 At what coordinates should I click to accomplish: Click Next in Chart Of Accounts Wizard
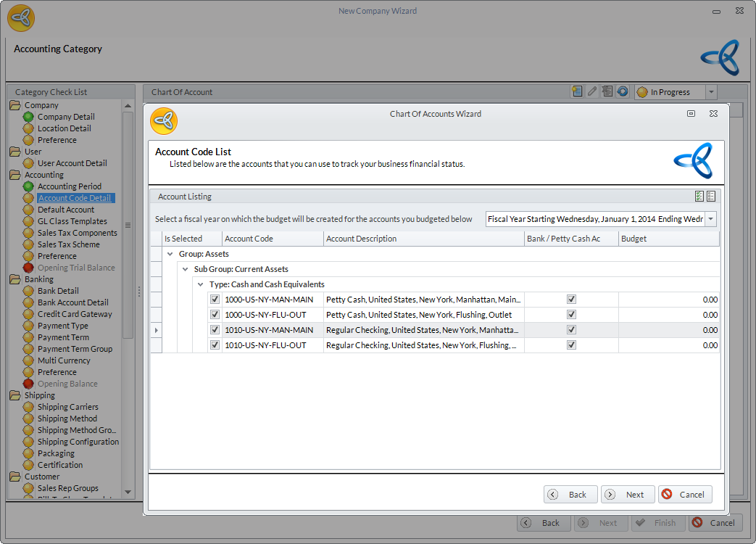point(628,494)
